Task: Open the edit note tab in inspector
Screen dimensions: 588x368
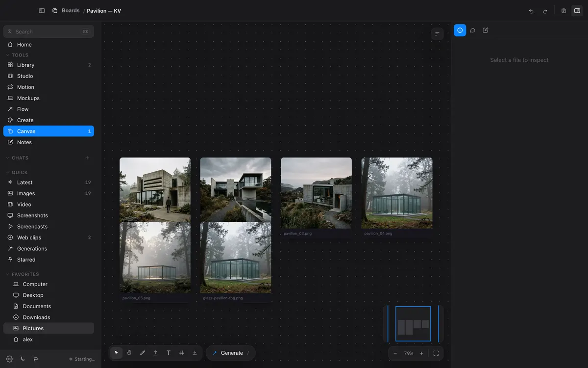Action: 486,30
